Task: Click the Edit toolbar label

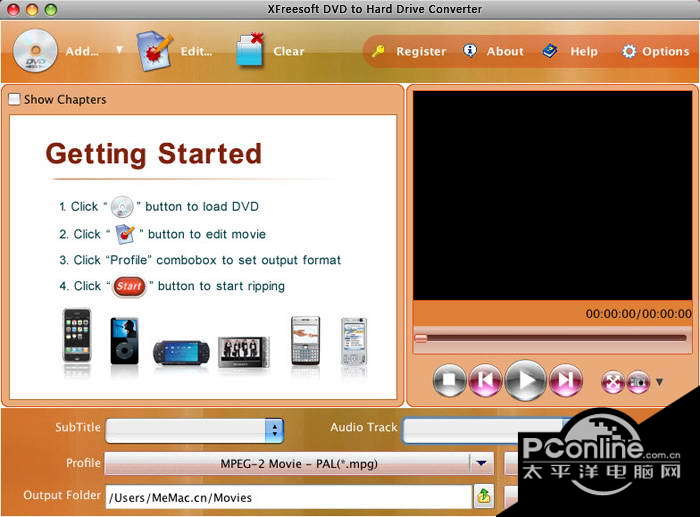Action: tap(196, 52)
